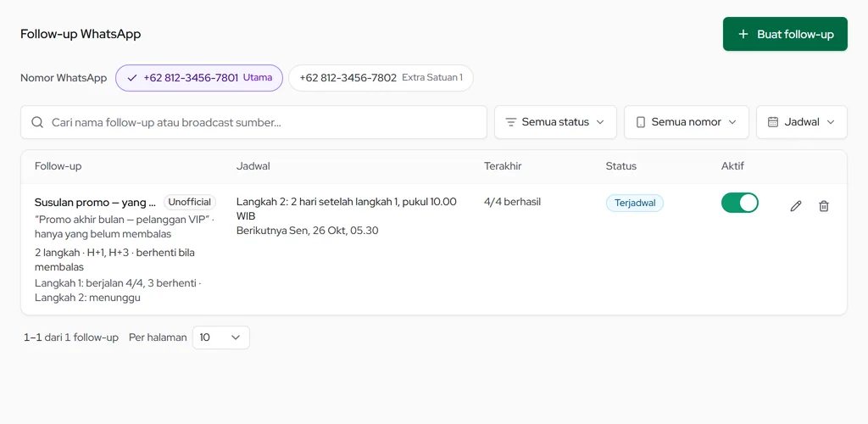Screen dimensions: 868x424
Task: Click the phone icon beside Semua nomor
Action: pyautogui.click(x=641, y=122)
